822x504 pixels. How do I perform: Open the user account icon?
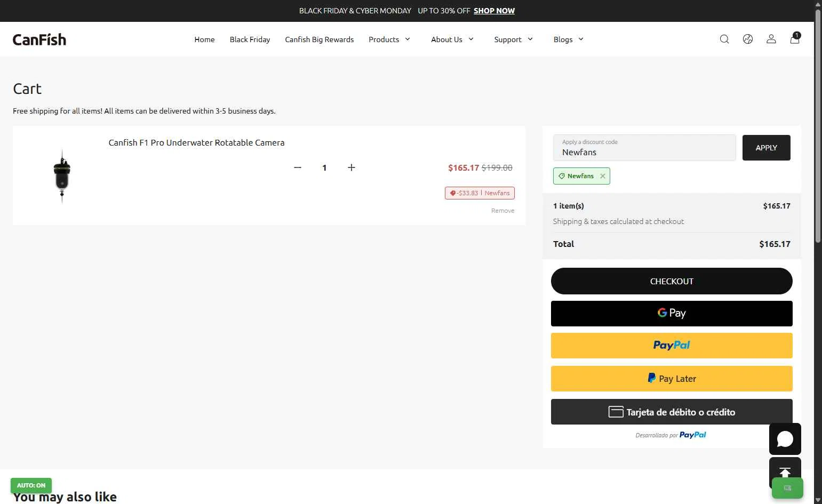(x=771, y=39)
